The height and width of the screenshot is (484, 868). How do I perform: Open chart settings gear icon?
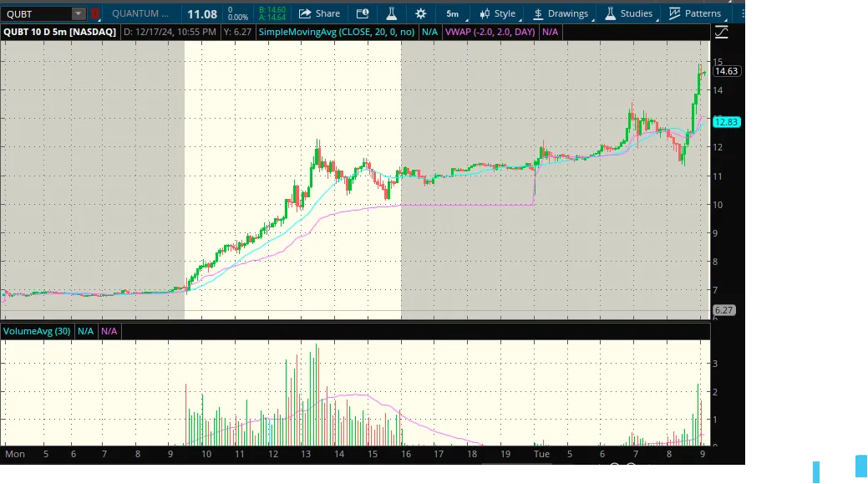420,13
